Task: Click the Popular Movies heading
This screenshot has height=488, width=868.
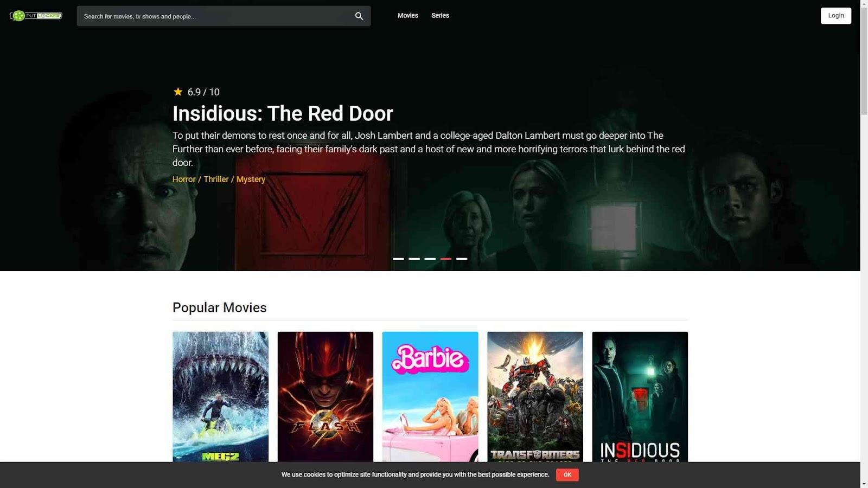Action: click(x=220, y=307)
